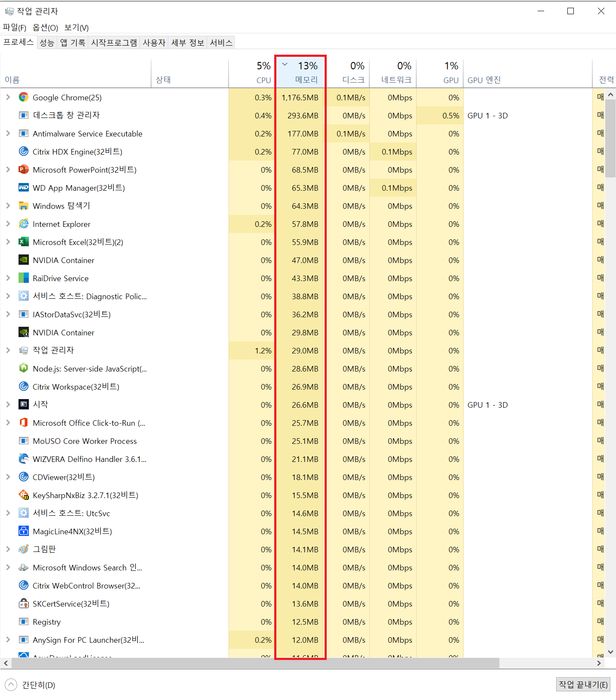This screenshot has width=616, height=700.
Task: Expand the Internet Explorer process group
Action: pyautogui.click(x=8, y=224)
